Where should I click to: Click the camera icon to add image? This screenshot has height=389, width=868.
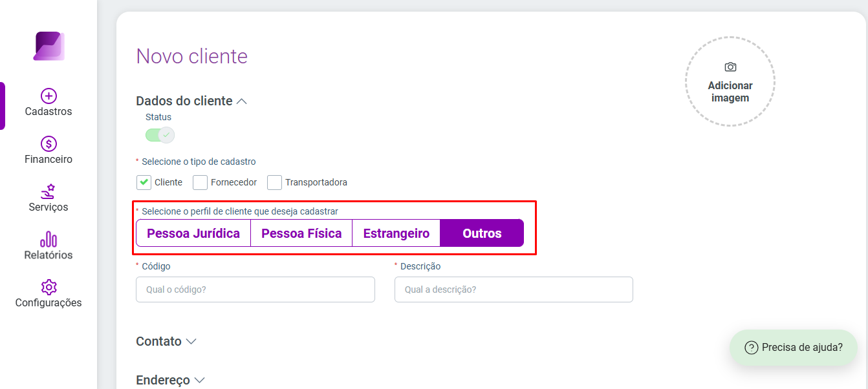point(730,67)
